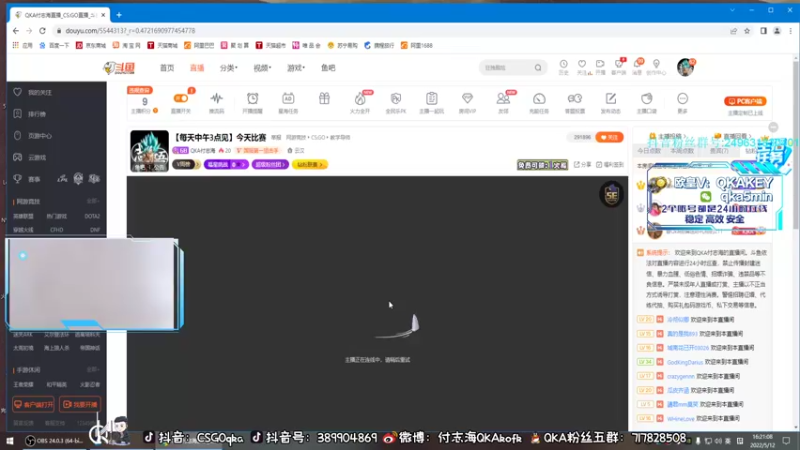This screenshot has height=450, width=800.
Task: Click the purple 超级粉丝团 pill
Action: tap(270, 164)
